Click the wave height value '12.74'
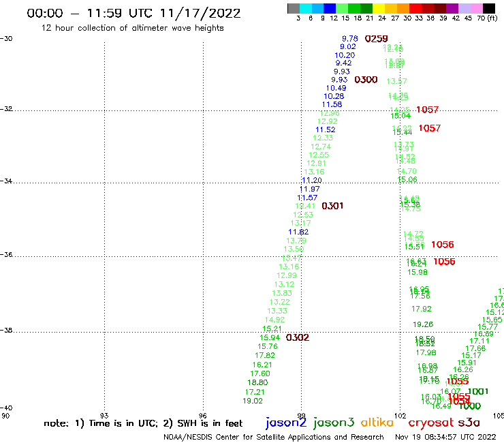Image resolution: width=504 pixels, height=443 pixels. coord(321,147)
